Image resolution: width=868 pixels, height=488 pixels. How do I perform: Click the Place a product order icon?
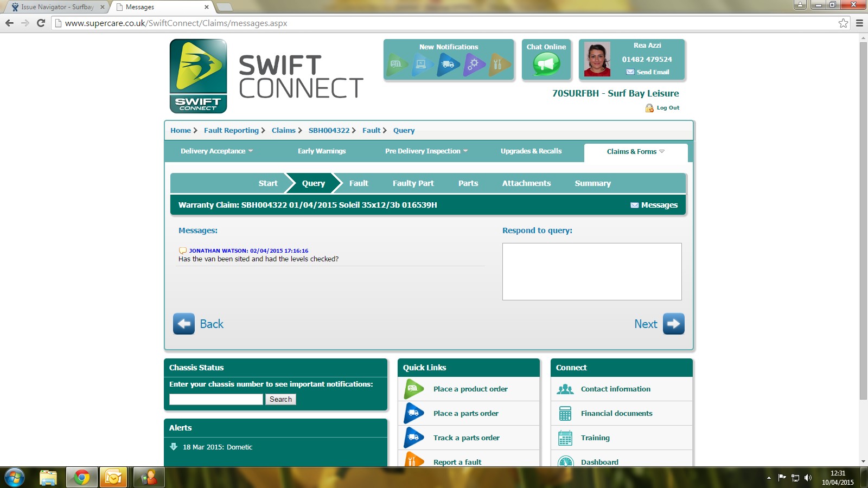coord(414,389)
